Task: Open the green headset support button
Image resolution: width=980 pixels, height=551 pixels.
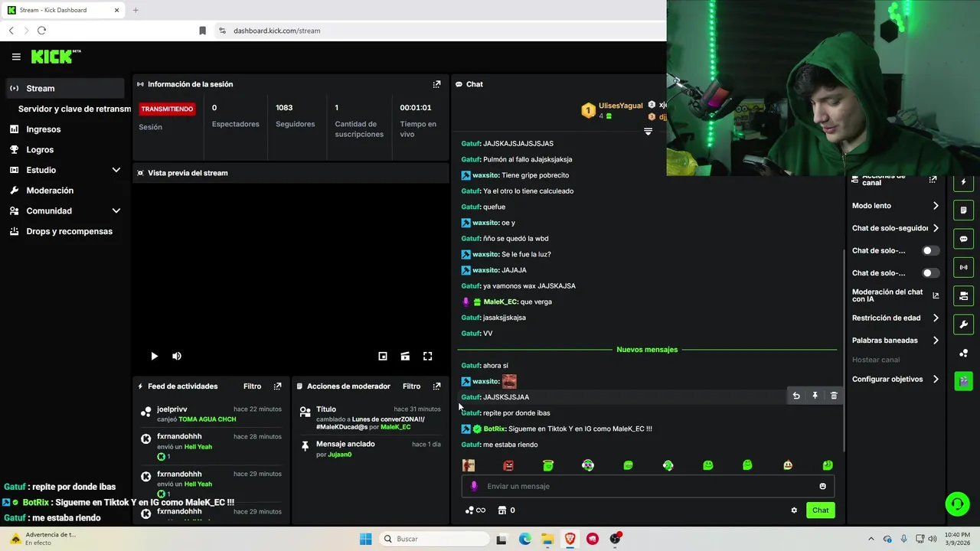Action: click(x=957, y=504)
